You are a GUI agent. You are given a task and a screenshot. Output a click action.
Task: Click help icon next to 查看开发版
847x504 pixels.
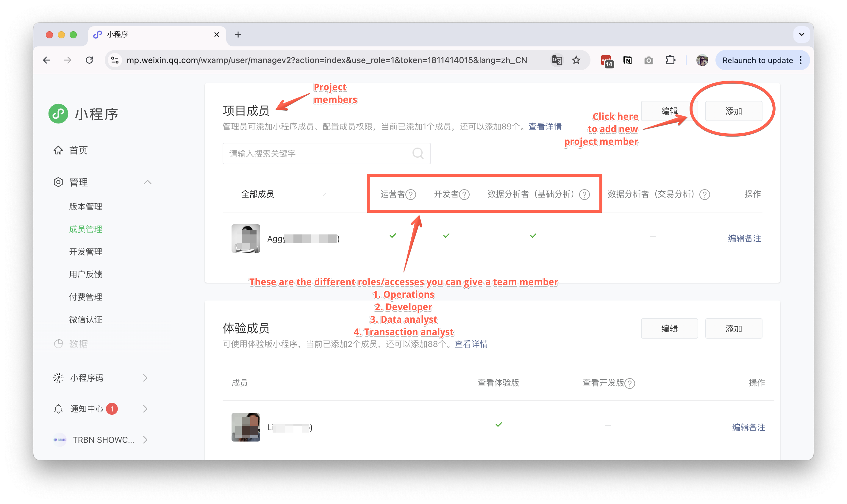pos(630,384)
